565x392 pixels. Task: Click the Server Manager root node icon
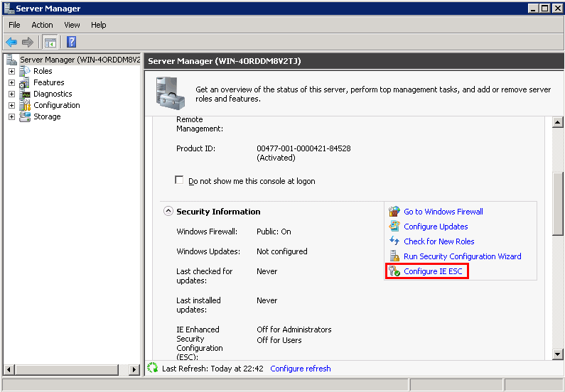(x=12, y=60)
